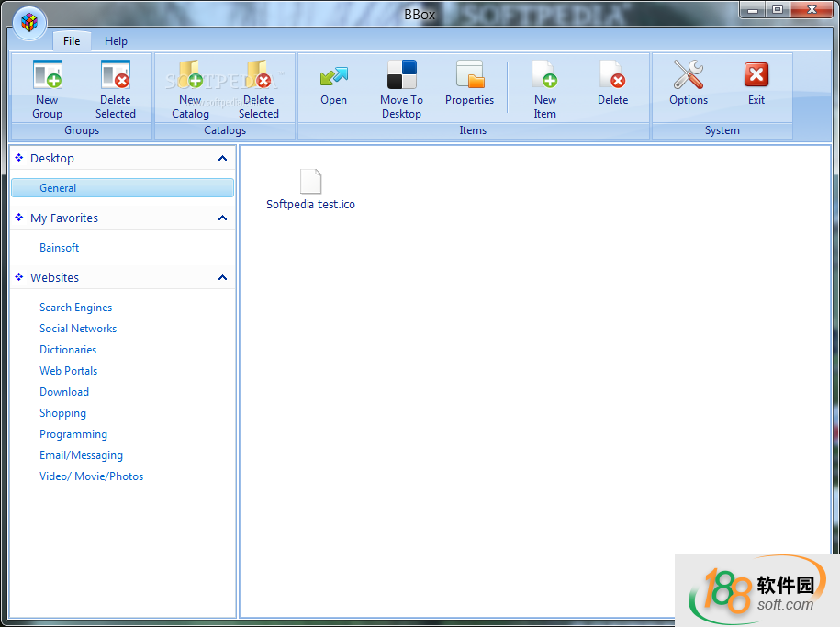Screen dimensions: 840x627
Task: Open the BBox application orb menu
Action: point(30,23)
